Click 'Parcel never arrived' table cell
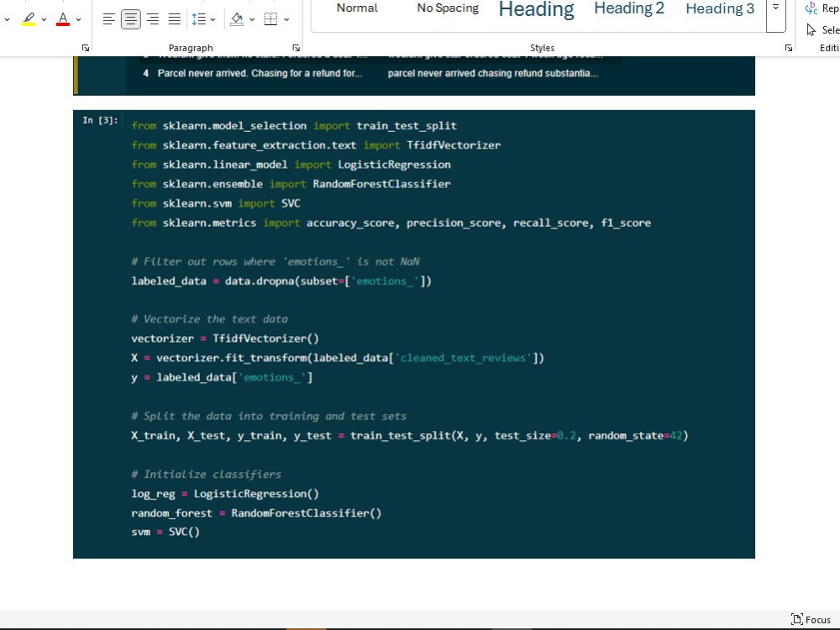 (x=260, y=73)
